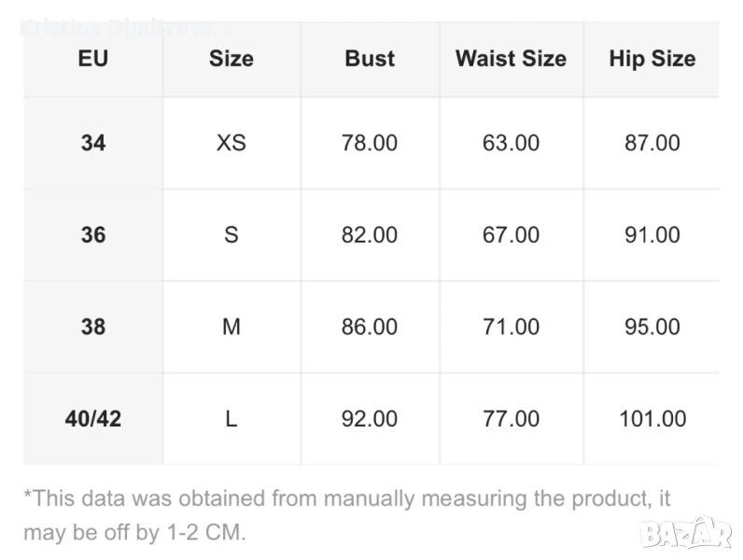Select the L size cell
Screen dimensions: 743x560
[x=231, y=419]
